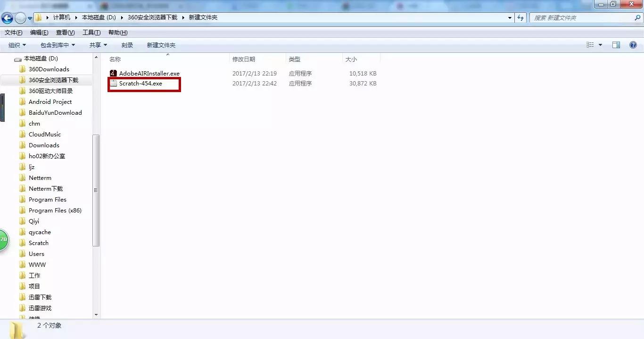The image size is (644, 339).
Task: Click the Back navigation arrow
Action: (x=7, y=17)
